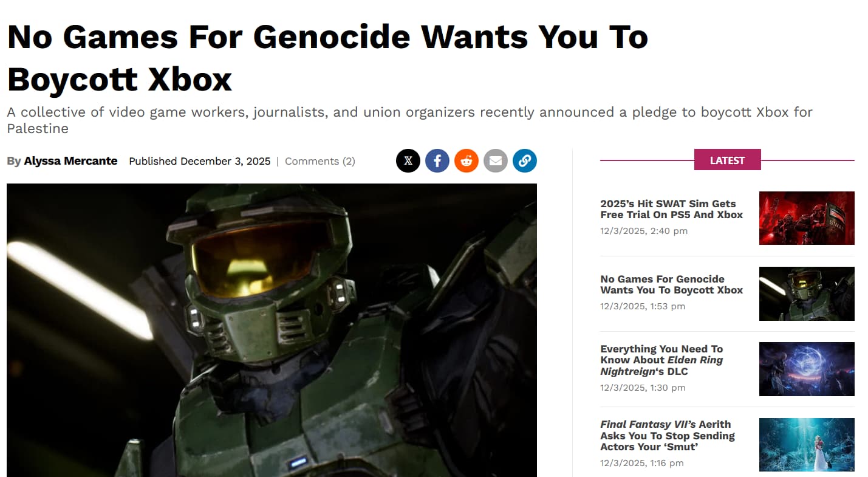Copy article link with chain icon

coord(525,161)
